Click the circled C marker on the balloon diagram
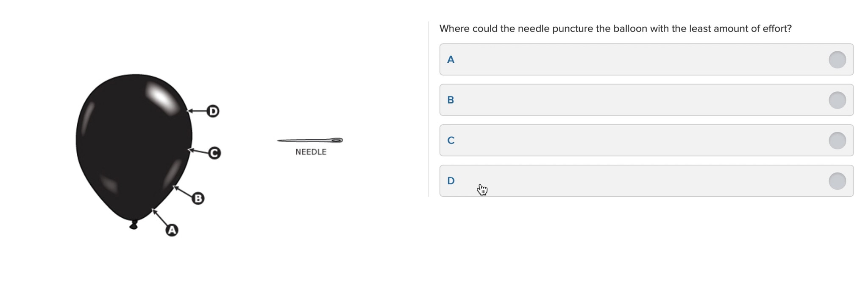Screen dimensions: 868x298 tap(214, 153)
